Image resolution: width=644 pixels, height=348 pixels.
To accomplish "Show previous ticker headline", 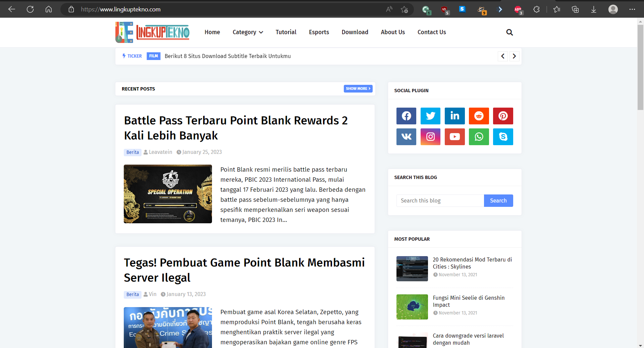I will pos(502,56).
